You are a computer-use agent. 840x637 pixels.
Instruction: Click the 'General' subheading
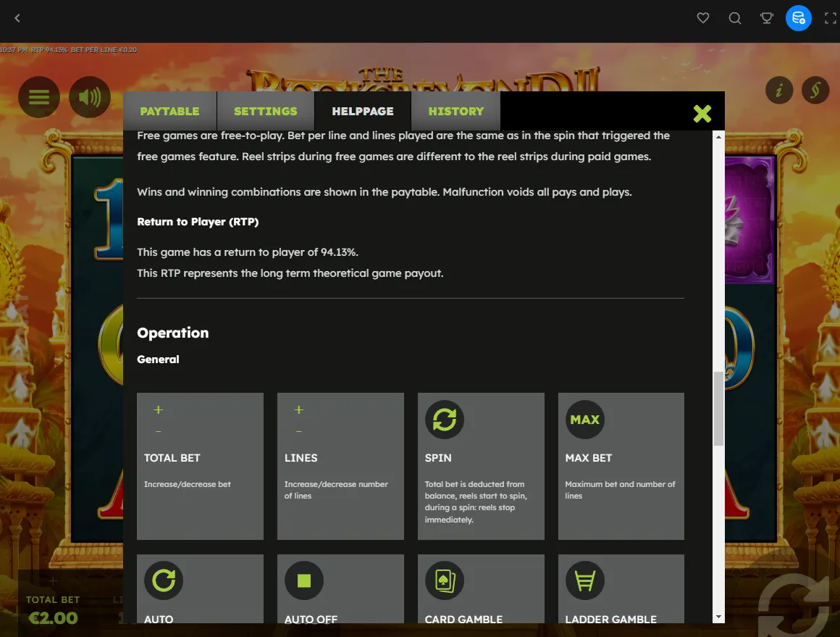point(158,359)
